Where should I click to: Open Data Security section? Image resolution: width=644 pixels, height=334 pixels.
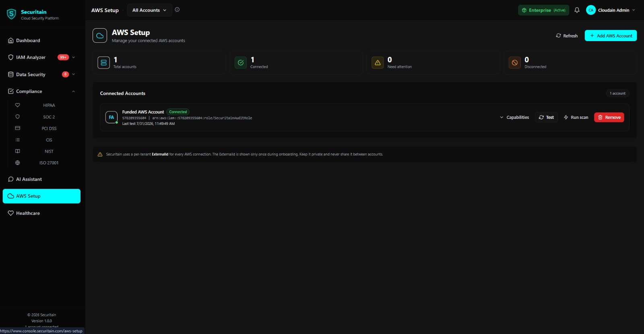coord(31,74)
